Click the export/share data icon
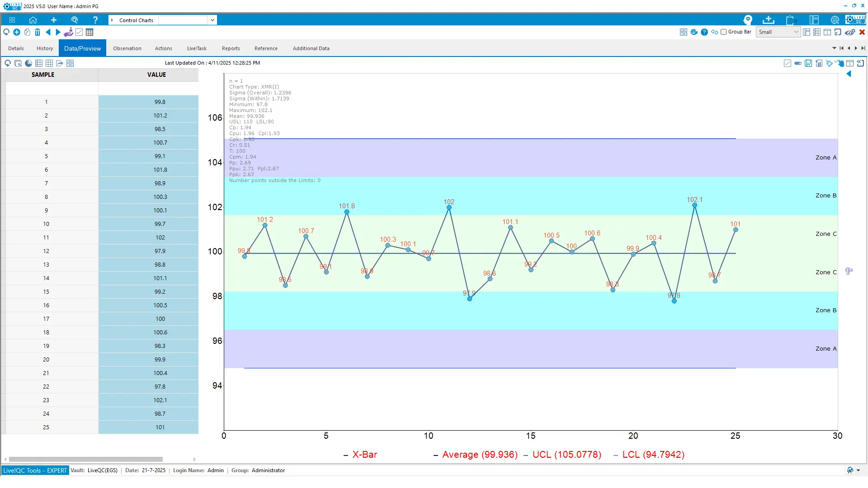Image resolution: width=868 pixels, height=488 pixels. (60, 63)
